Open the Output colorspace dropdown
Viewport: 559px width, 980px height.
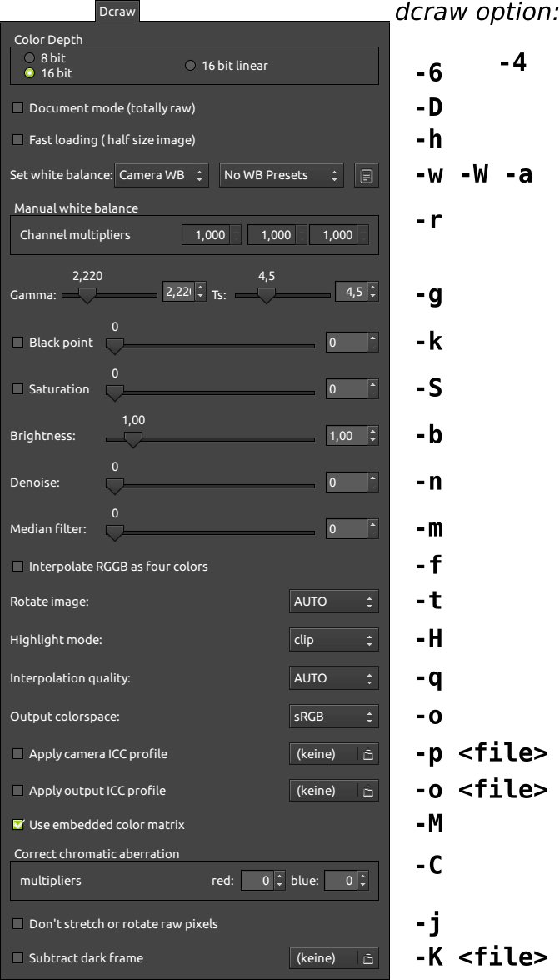point(333,717)
